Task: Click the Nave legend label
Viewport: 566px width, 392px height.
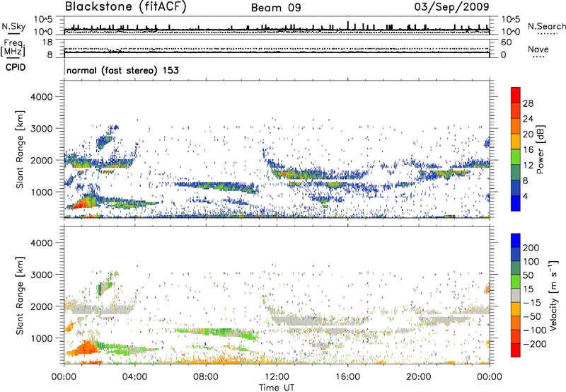Action: click(538, 49)
